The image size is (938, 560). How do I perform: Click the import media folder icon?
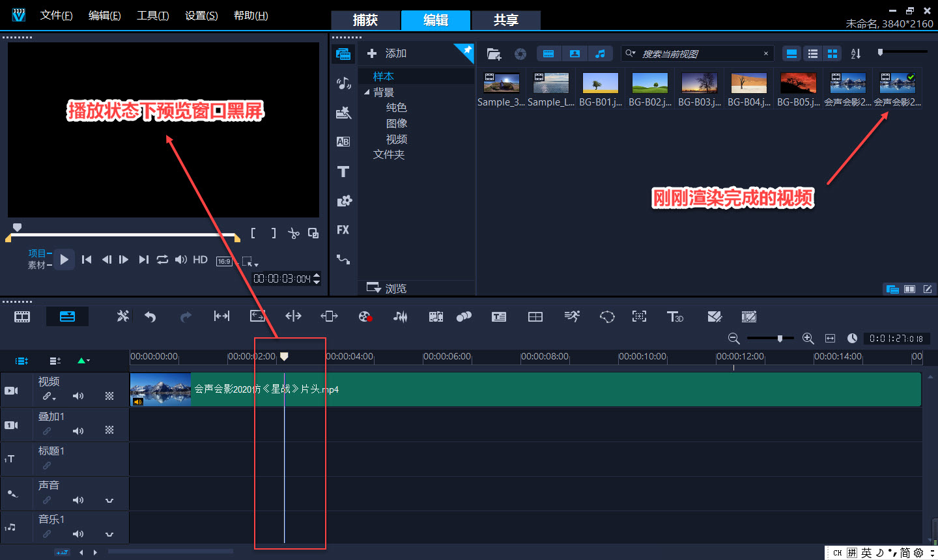[x=494, y=54]
